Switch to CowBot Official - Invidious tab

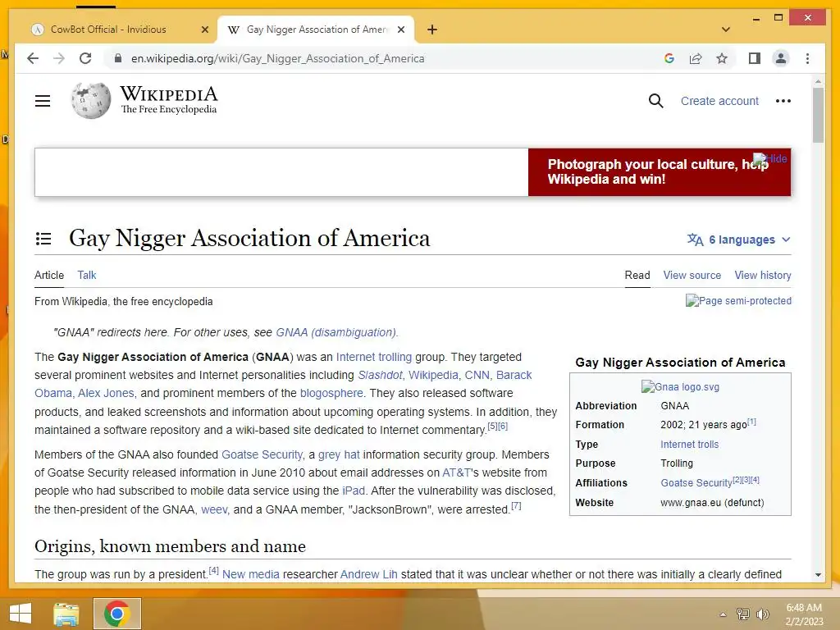tap(108, 30)
